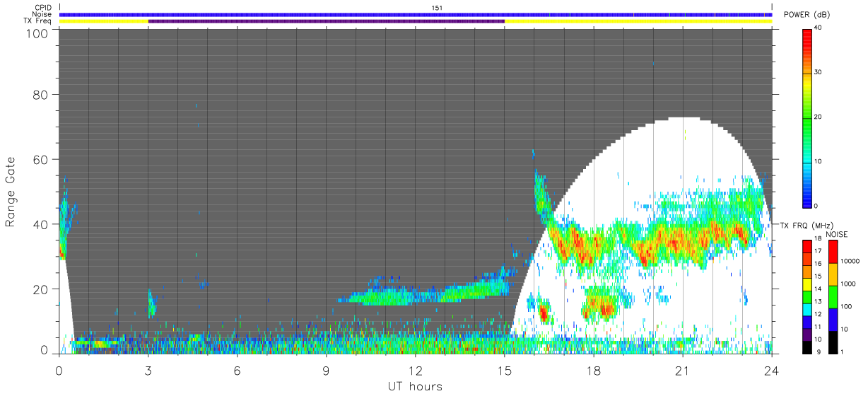Image resolution: width=868 pixels, height=401 pixels.
Task: Click the purple 10–11 MHz swatch in the TX FRQ legend
Action: (x=807, y=334)
